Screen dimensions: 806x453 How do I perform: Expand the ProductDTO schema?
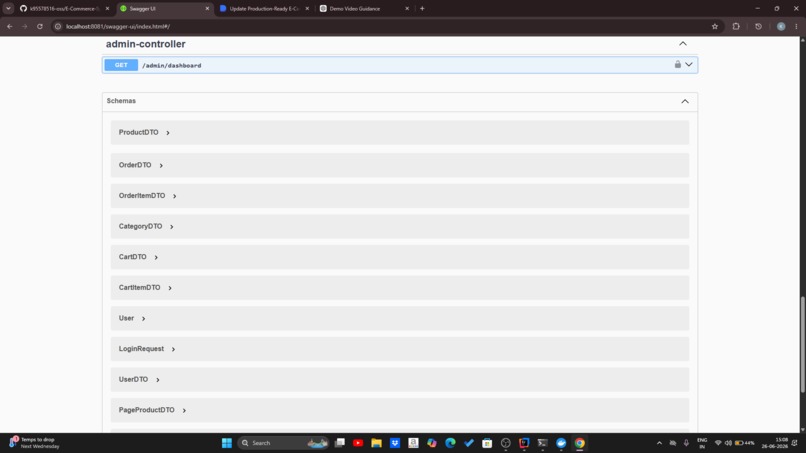click(x=168, y=133)
